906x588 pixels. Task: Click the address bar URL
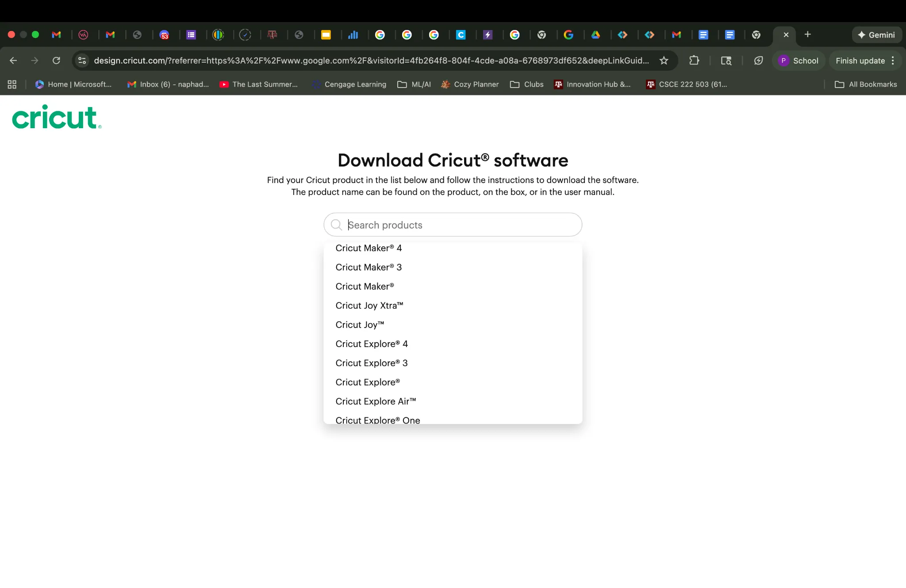point(371,61)
